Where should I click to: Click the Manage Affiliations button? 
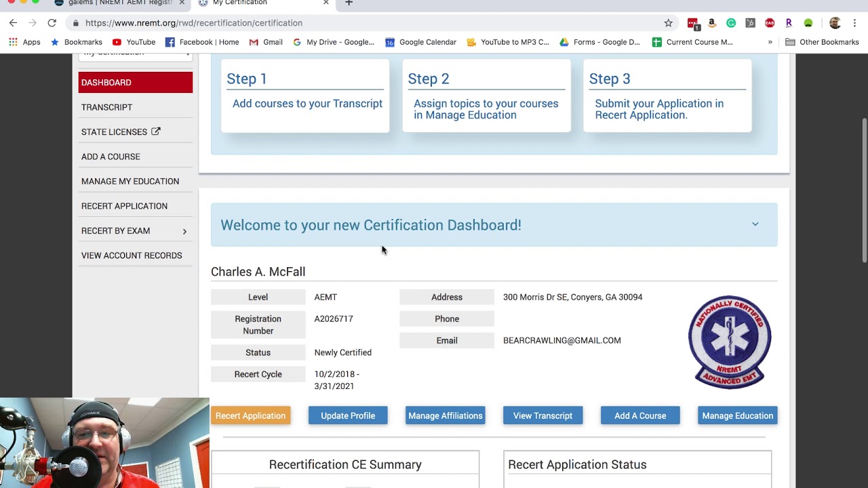[446, 416]
